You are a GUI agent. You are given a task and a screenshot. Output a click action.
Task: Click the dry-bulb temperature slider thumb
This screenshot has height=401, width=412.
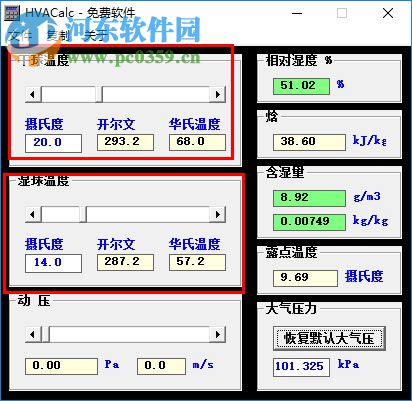point(99,94)
